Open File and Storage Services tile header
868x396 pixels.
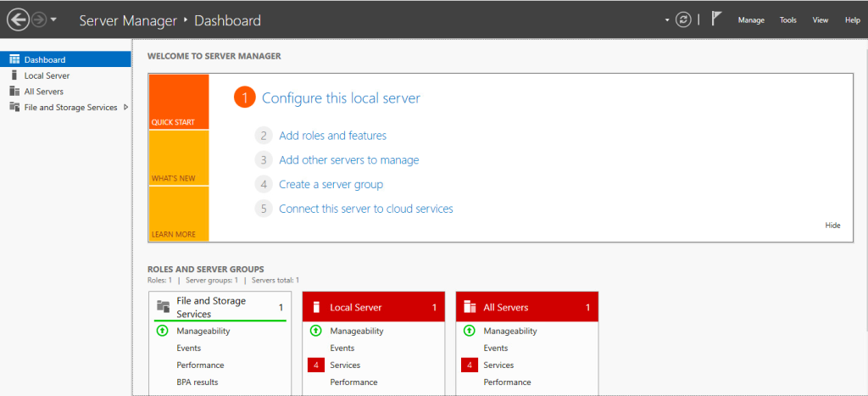pos(220,307)
